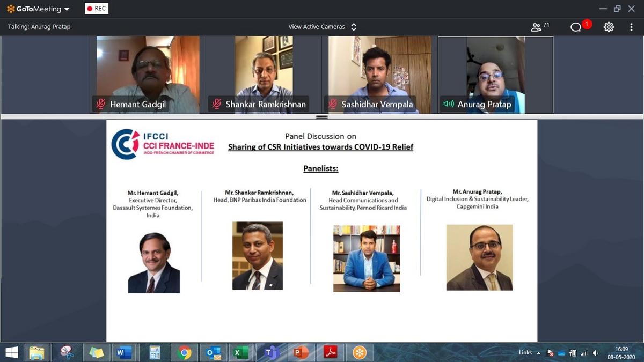This screenshot has height=362, width=644.
Task: Expand the GoToMeeting main menu dropdown
Action: 67,9
